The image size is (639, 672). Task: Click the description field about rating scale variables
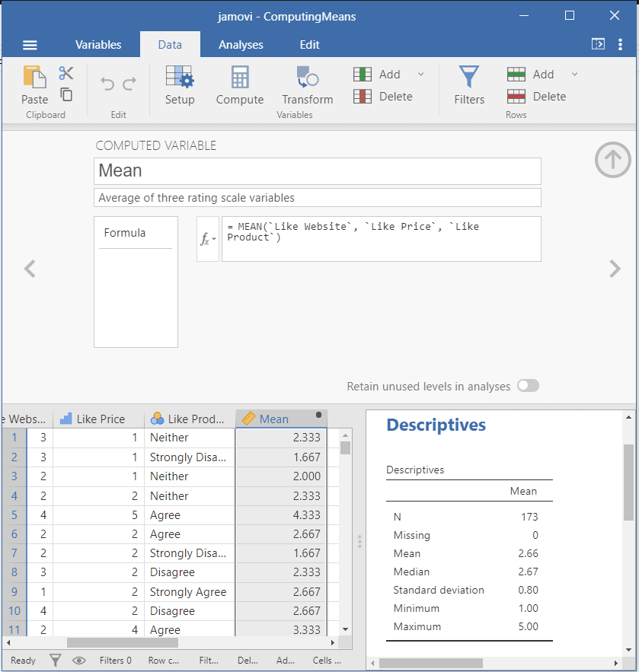point(318,198)
